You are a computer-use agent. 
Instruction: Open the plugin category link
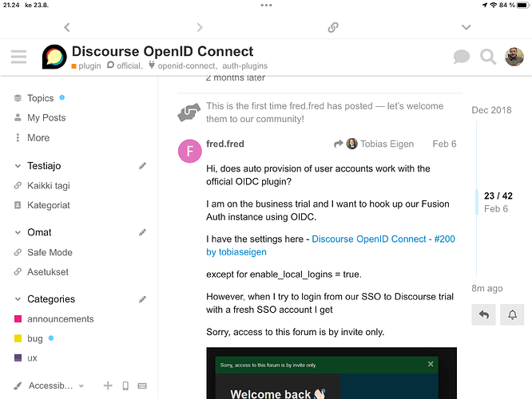[86, 65]
